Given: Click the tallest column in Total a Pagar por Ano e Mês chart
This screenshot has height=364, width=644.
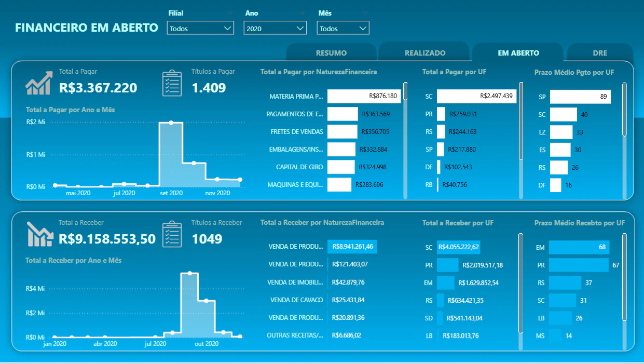Looking at the screenshot, I should [171, 154].
